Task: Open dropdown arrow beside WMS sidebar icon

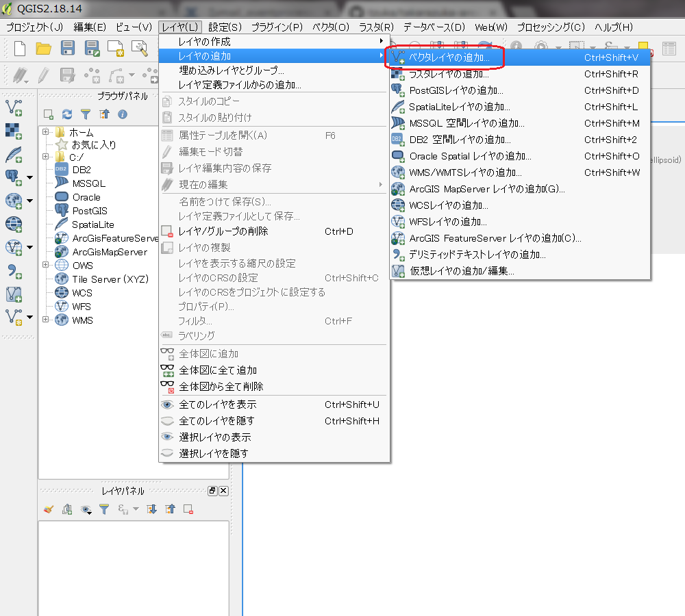Action: click(29, 201)
